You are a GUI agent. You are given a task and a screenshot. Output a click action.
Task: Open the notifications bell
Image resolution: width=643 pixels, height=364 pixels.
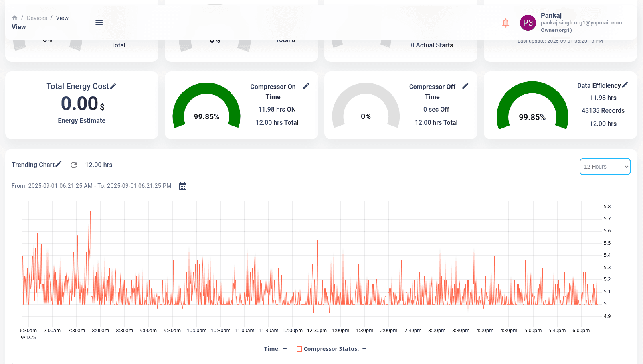click(505, 23)
